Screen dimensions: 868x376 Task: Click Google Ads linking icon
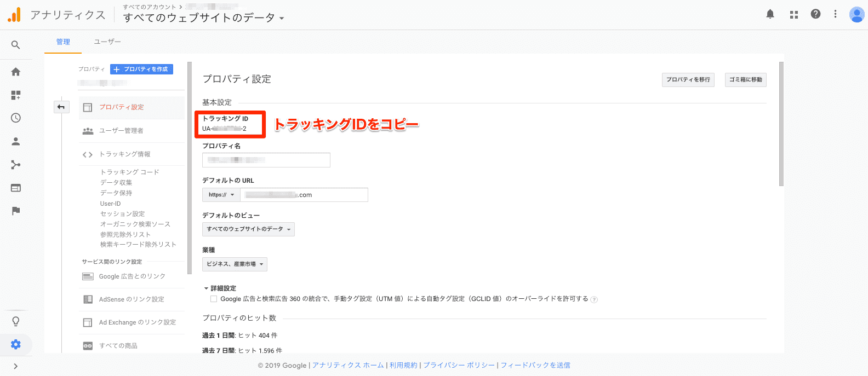(x=88, y=276)
